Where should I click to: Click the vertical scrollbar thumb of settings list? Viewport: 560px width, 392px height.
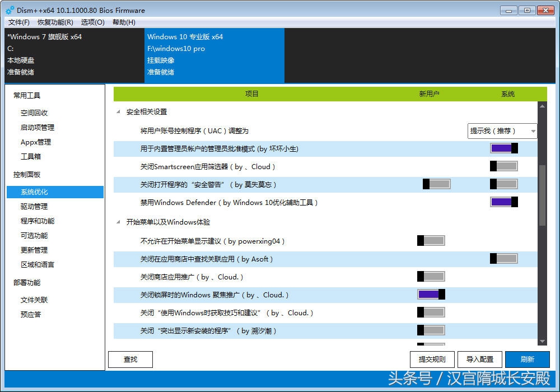click(542, 195)
